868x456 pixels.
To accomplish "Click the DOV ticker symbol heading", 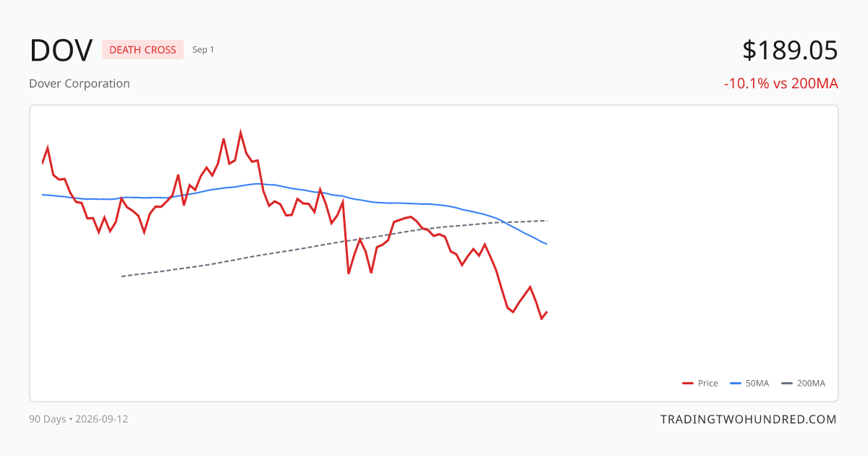I will pyautogui.click(x=61, y=51).
